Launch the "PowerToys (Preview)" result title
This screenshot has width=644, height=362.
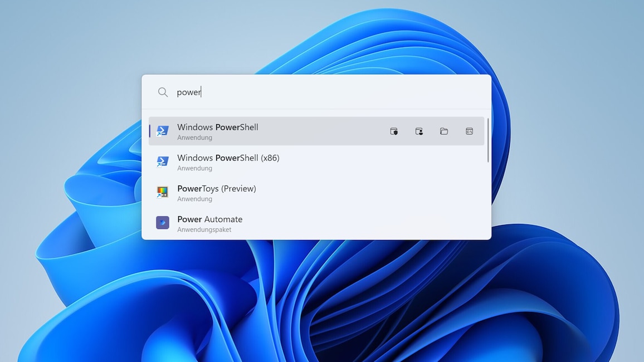[x=217, y=189]
